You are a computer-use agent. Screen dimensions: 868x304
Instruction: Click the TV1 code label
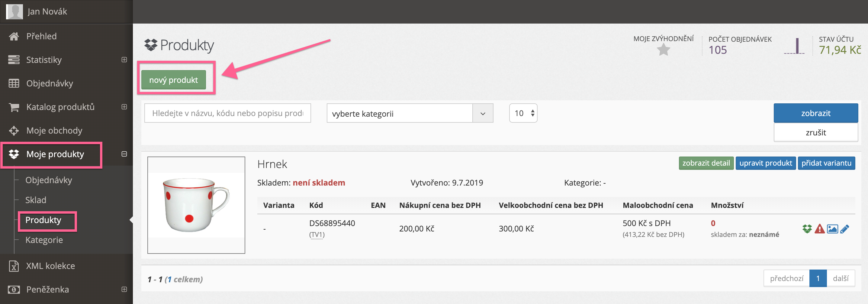(317, 234)
